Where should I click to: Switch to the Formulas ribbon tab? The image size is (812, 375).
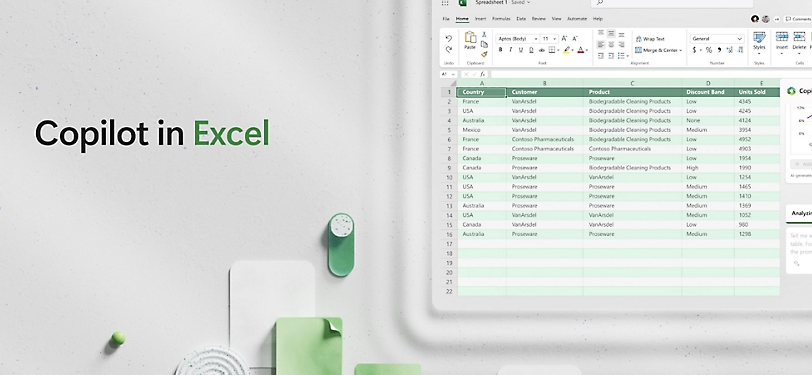(501, 19)
